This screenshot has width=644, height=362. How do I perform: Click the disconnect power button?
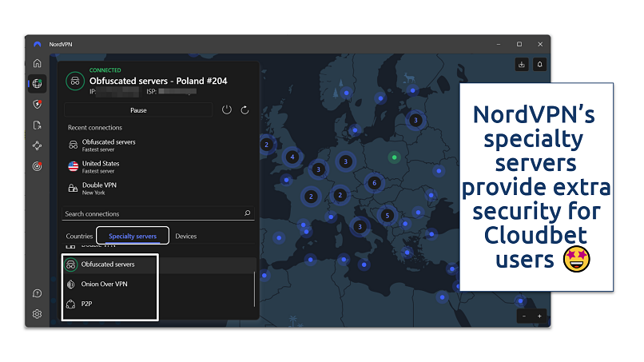click(227, 110)
